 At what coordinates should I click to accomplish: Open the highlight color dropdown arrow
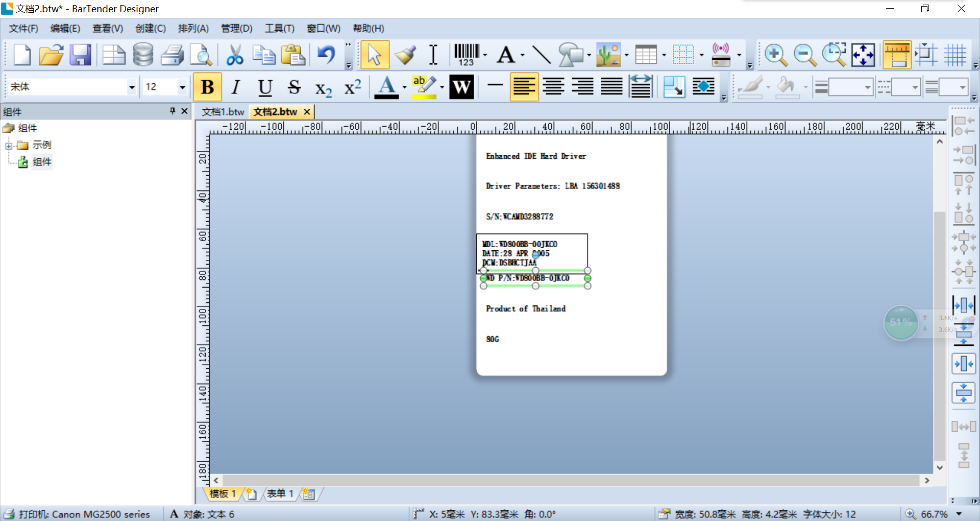[x=442, y=87]
